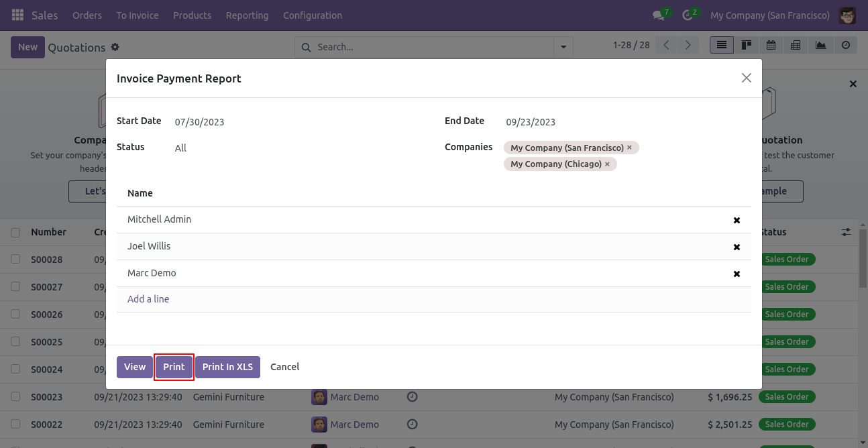Select the S00025 row checkbox

pos(15,342)
